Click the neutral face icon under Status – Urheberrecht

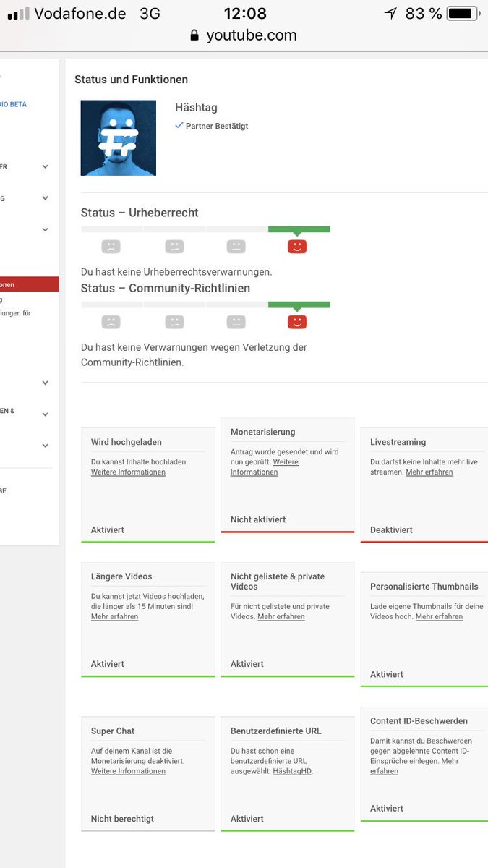point(236,247)
